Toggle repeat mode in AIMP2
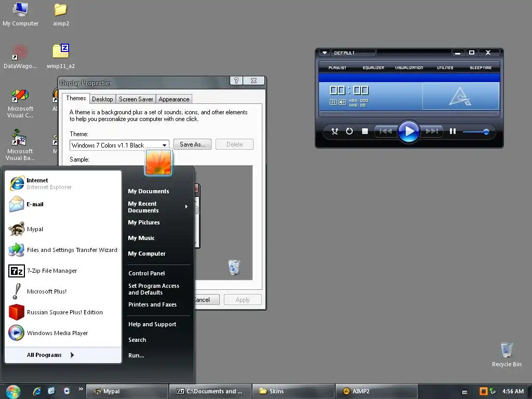This screenshot has height=399, width=532. (x=349, y=131)
